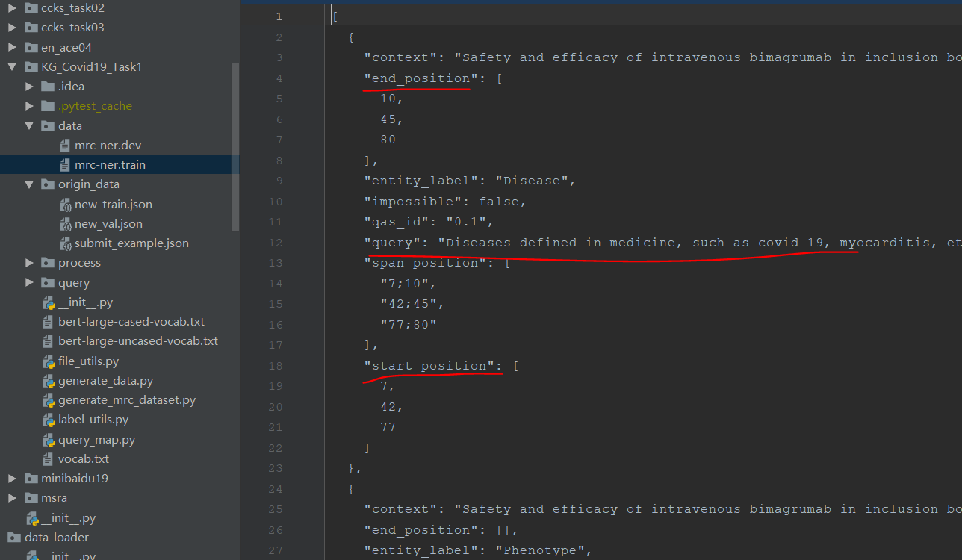Viewport: 962px width, 560px height.
Task: Click the bert-large-cased-vocab.txt file icon
Action: point(49,321)
